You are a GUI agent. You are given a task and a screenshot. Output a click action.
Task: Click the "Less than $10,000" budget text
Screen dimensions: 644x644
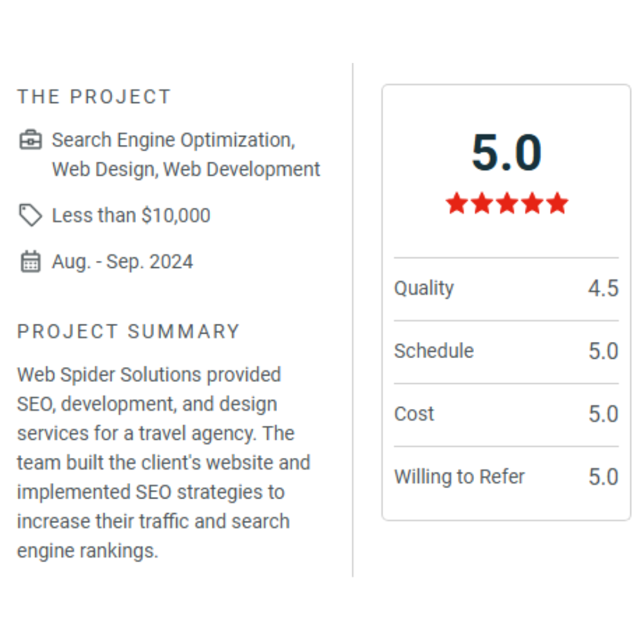131,215
